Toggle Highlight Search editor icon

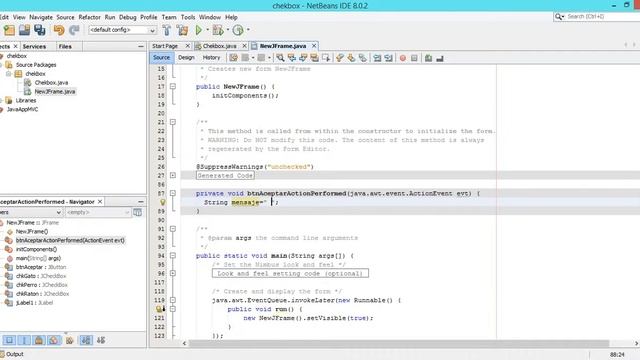314,58
